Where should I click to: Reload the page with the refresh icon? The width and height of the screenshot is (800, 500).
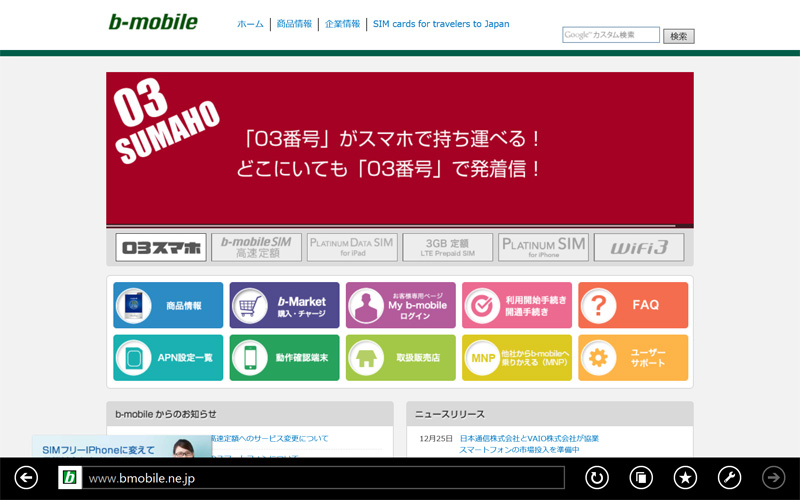click(x=596, y=478)
